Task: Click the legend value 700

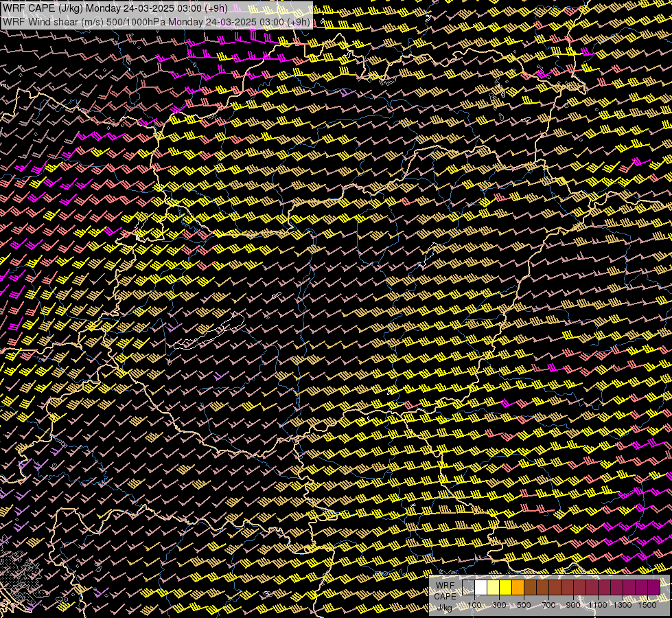Action: tap(548, 605)
